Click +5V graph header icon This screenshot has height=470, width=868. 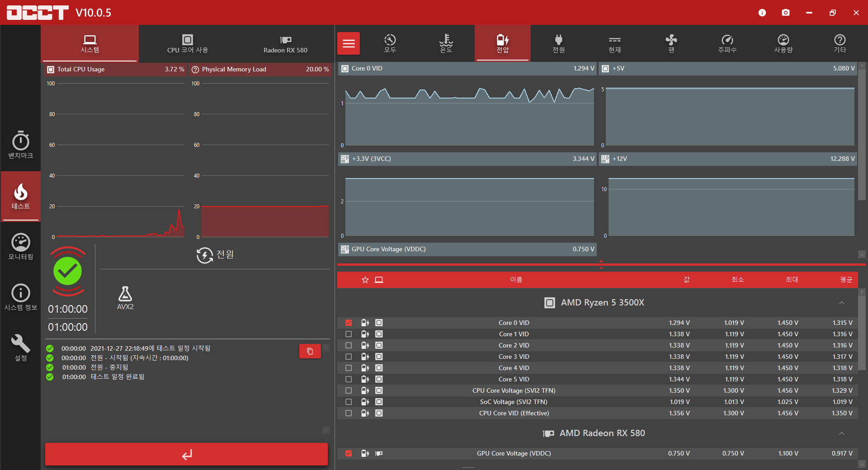coord(605,69)
